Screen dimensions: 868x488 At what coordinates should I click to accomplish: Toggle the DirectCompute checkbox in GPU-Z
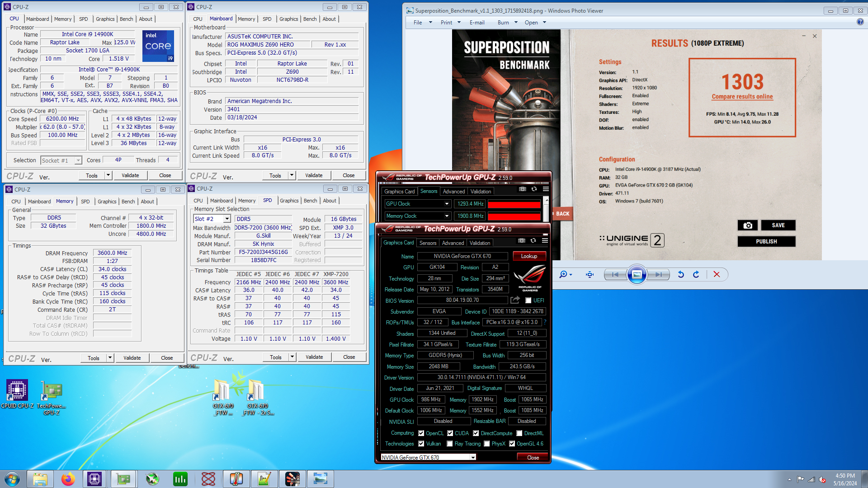pyautogui.click(x=476, y=433)
